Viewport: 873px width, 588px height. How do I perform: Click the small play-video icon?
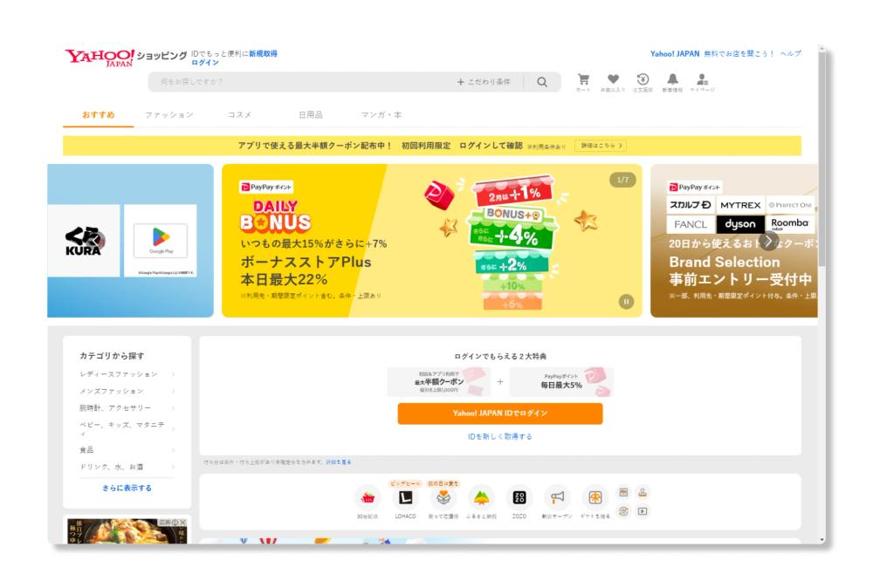click(643, 511)
